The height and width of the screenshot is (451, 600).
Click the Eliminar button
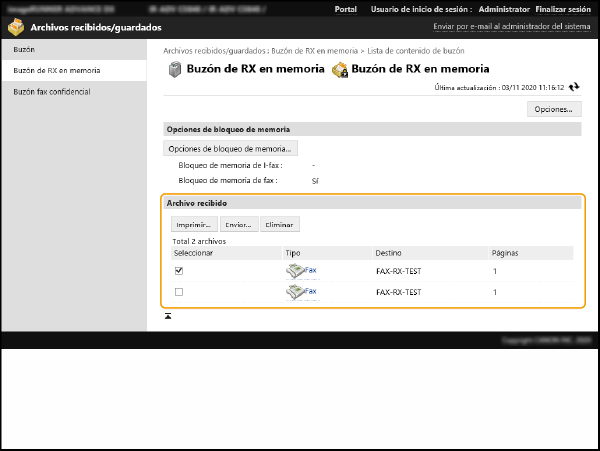[279, 225]
